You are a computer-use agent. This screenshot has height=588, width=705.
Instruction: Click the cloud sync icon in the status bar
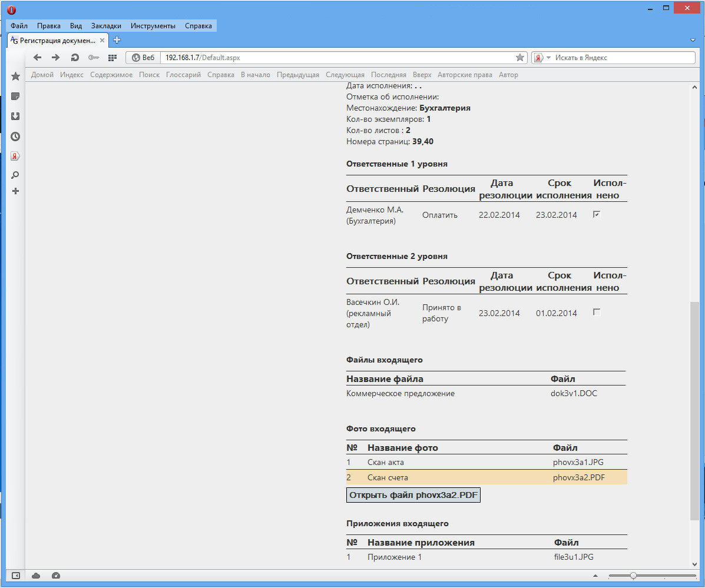click(x=36, y=576)
